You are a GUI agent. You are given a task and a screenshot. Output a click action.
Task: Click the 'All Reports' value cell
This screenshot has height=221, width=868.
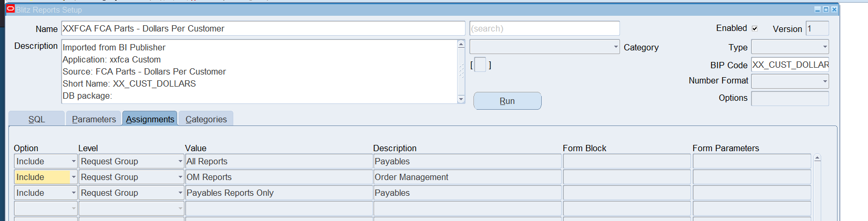coord(278,161)
